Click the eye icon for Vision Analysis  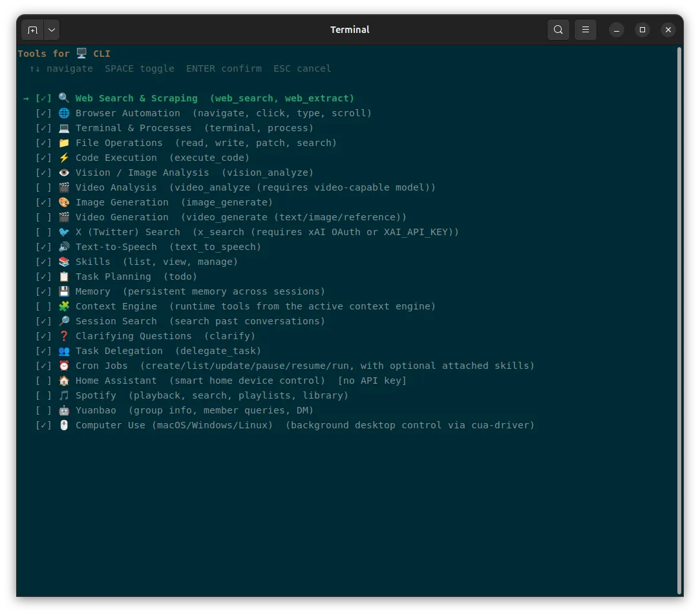64,172
